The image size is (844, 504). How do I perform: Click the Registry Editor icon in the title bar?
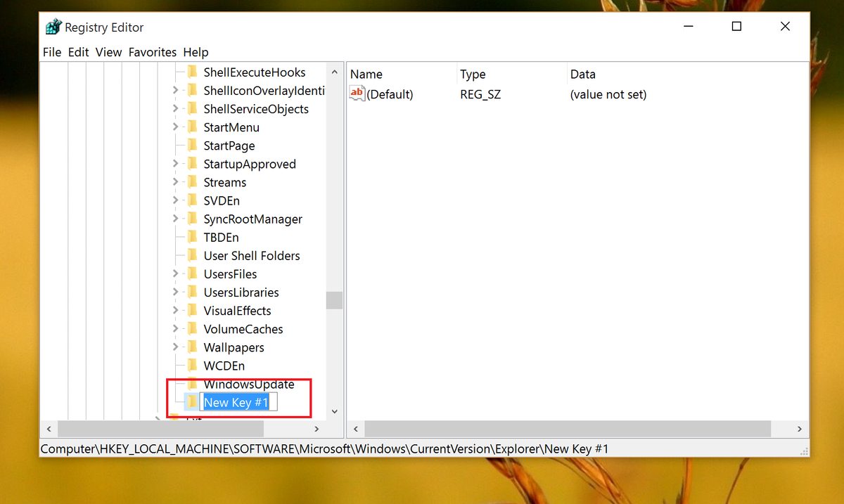tap(54, 27)
